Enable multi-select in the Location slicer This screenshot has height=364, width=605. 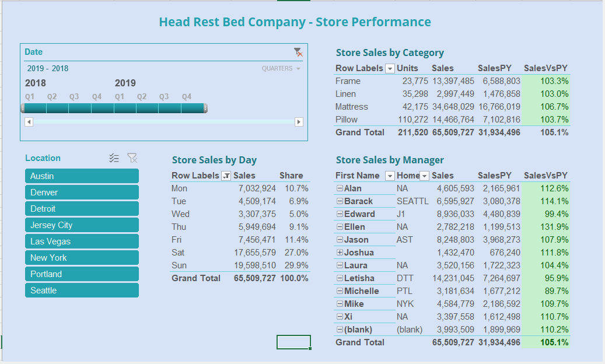pos(114,158)
